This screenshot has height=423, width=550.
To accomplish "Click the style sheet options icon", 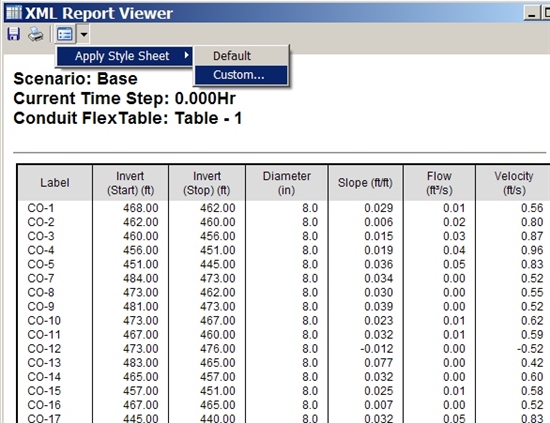I will tap(65, 34).
